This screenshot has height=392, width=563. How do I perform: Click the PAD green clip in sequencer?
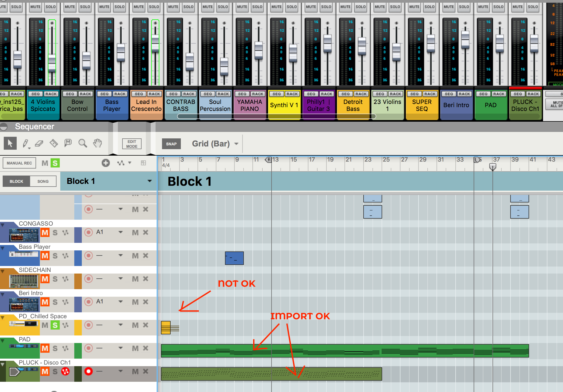coord(345,351)
